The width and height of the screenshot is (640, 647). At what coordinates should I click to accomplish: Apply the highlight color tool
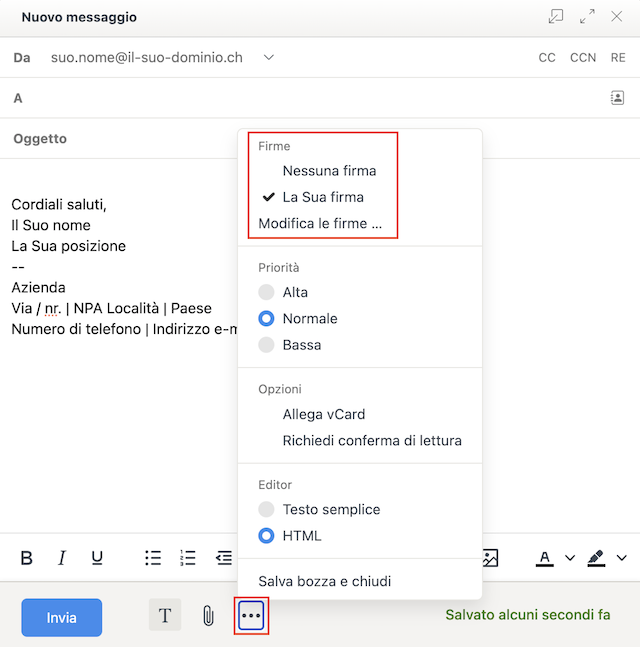(596, 558)
